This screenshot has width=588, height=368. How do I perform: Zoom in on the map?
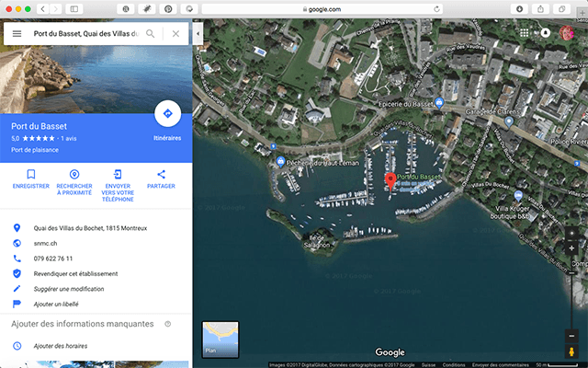(x=571, y=248)
